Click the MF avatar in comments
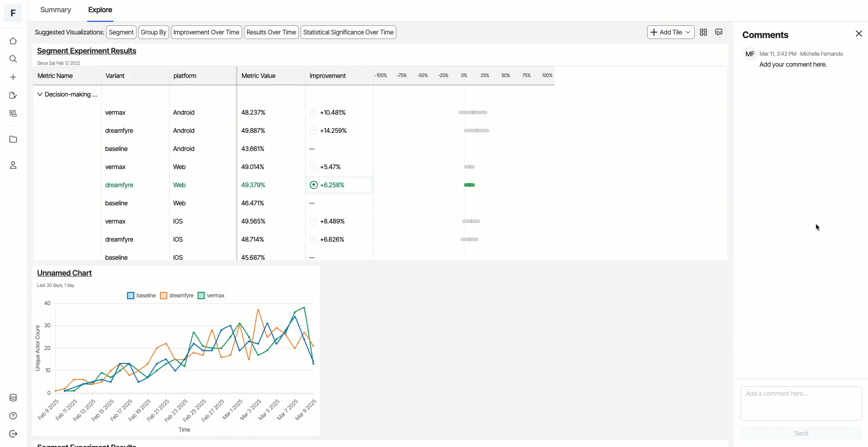This screenshot has height=447, width=868. click(x=750, y=54)
